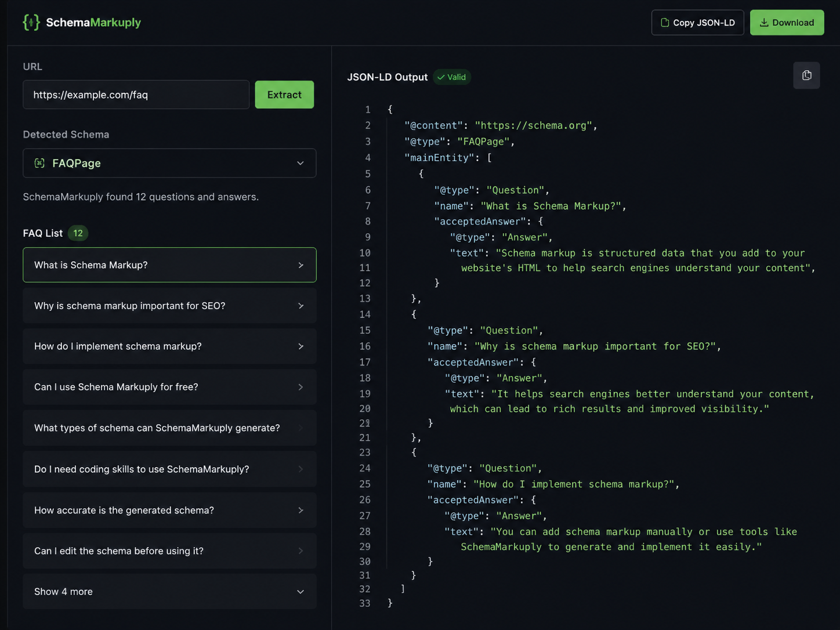Click the "mainEntity" key on line 4
Screen dimensions: 840x630
pos(440,158)
